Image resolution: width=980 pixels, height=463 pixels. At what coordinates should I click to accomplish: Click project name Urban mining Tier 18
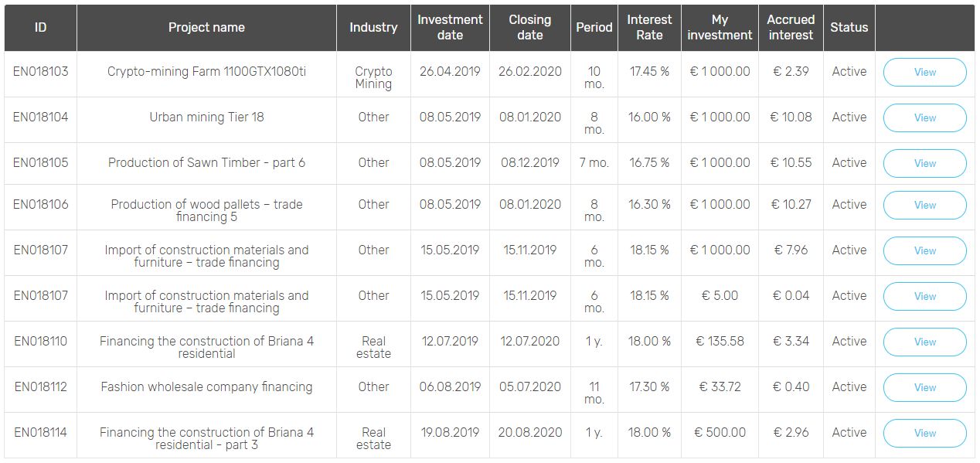(206, 117)
